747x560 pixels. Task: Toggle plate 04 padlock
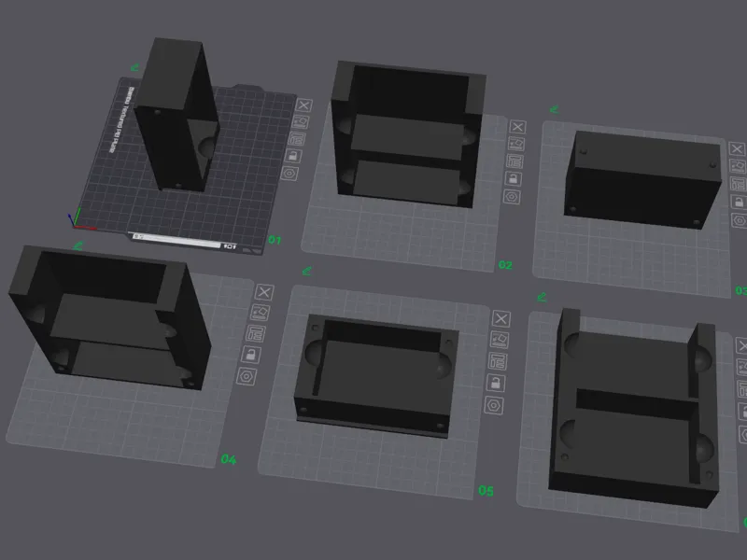click(x=250, y=355)
